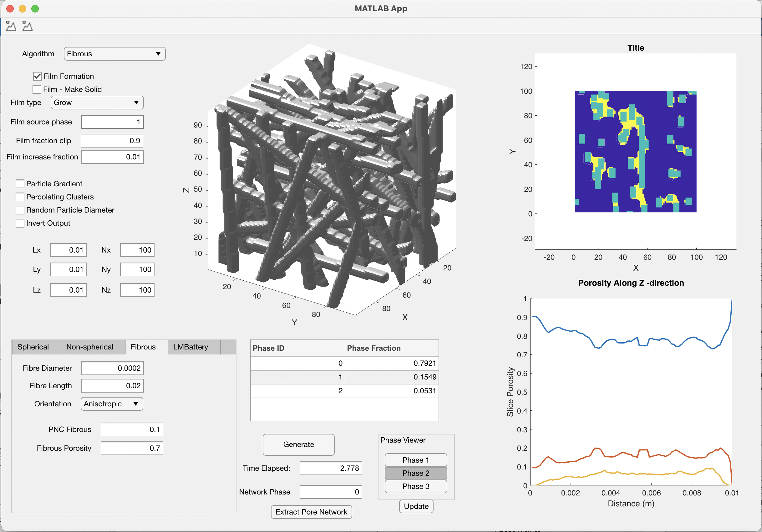This screenshot has height=532, width=762.
Task: Click the Update button in Phase Viewer
Action: pos(416,506)
